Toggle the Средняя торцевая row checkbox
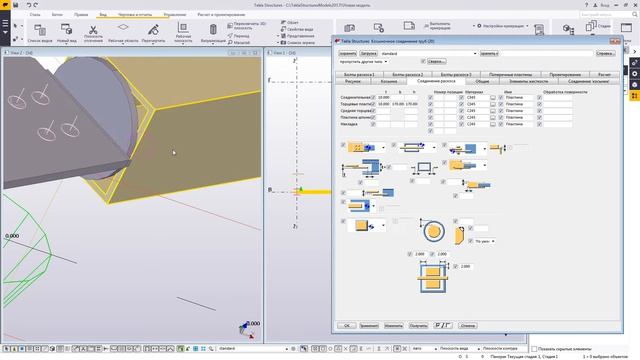 pos(373,111)
